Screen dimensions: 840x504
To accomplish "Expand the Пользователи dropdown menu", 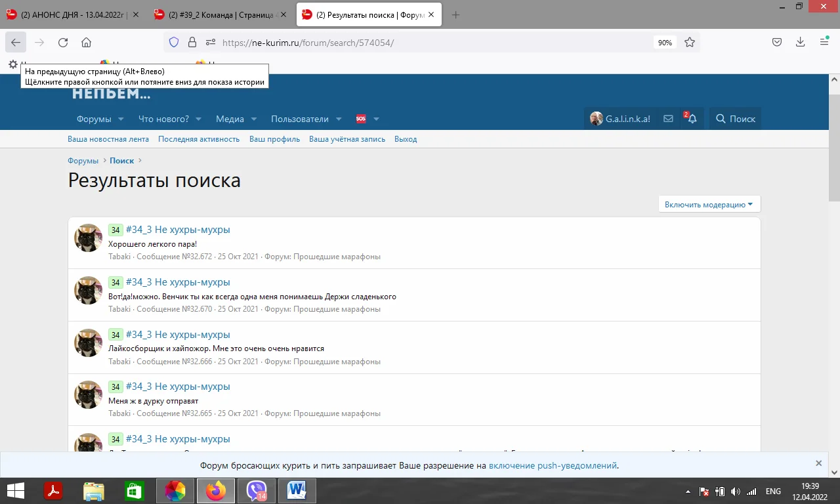I will (x=299, y=119).
